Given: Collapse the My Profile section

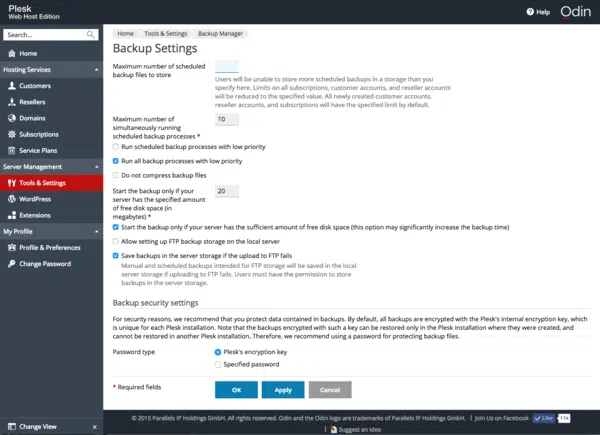Looking at the screenshot, I should click(x=96, y=231).
